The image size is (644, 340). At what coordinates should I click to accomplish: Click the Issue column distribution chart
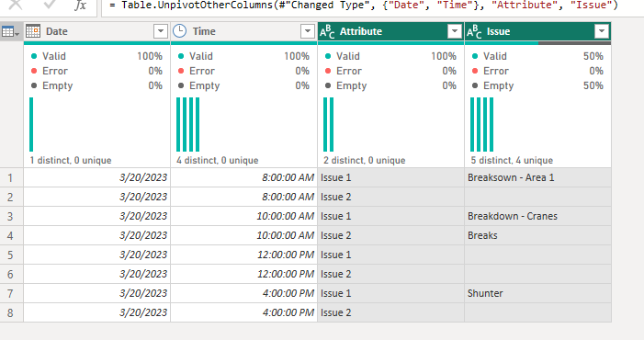coord(481,124)
